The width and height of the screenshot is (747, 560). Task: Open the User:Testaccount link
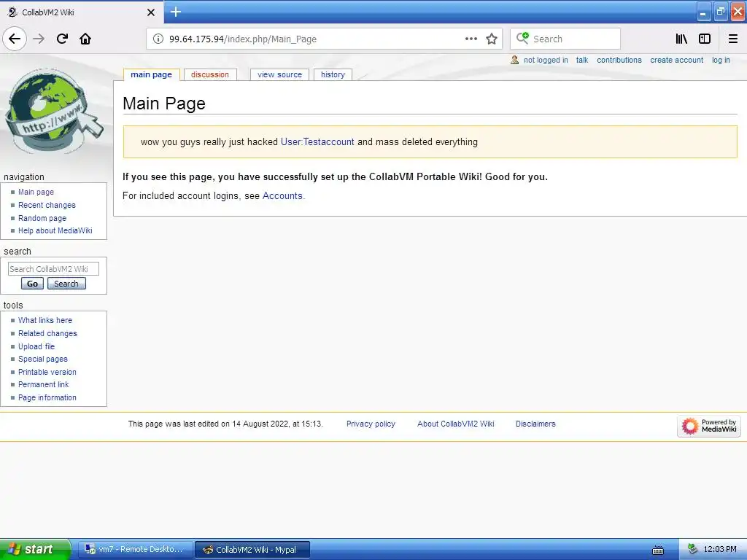tap(317, 142)
